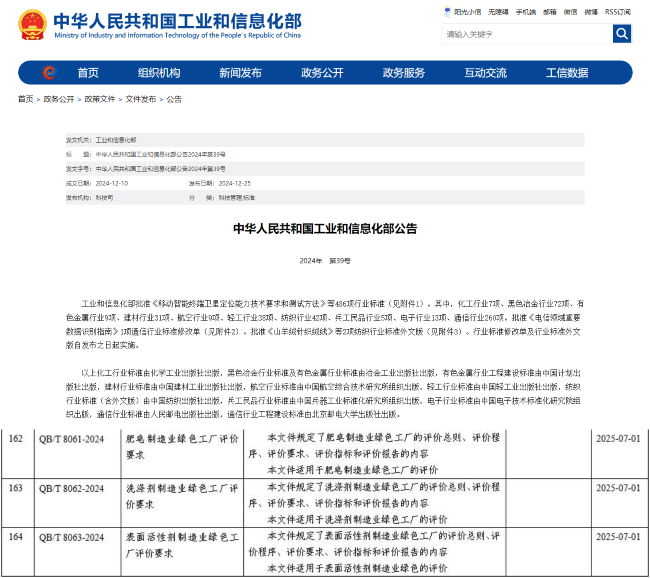This screenshot has width=650, height=578.
Task: Select 新闻发布 in the navigation bar
Action: click(240, 72)
